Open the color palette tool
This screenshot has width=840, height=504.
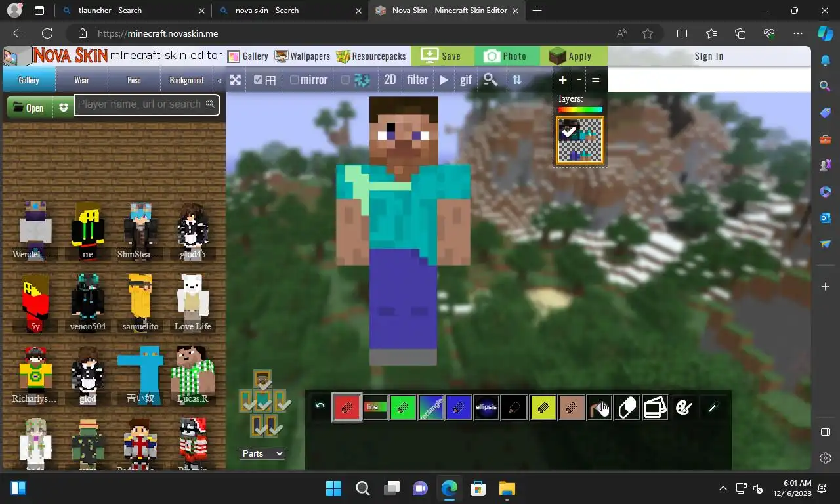[x=683, y=408]
